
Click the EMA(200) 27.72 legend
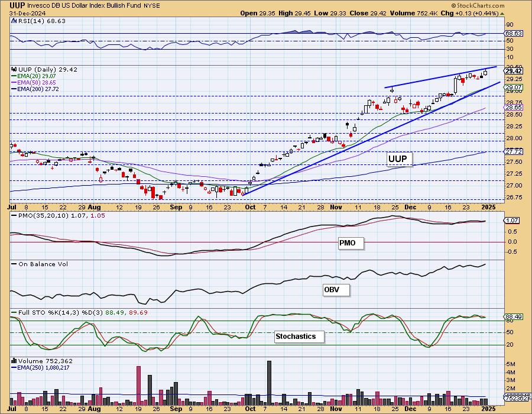38,89
